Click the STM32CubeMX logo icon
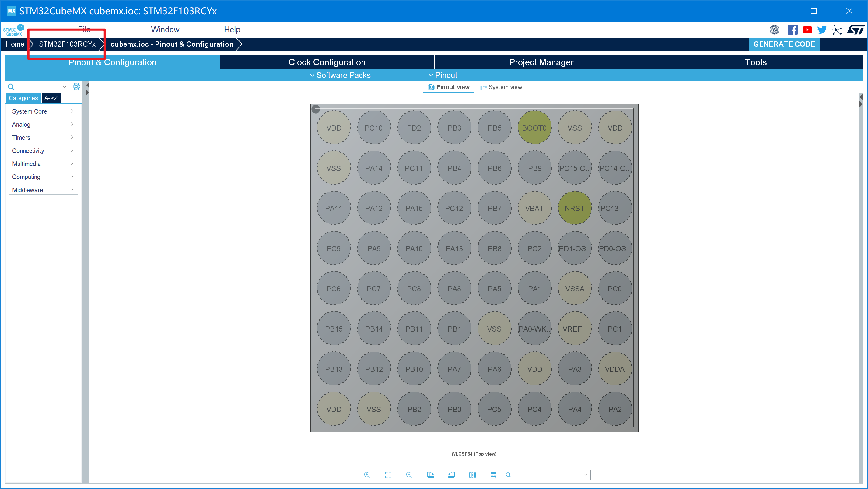Screen dimensions: 868x489 13,30
